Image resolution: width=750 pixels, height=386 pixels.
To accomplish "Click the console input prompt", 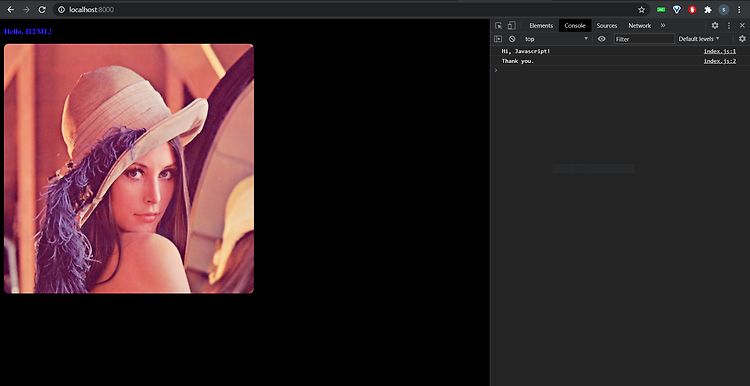I will (x=622, y=70).
